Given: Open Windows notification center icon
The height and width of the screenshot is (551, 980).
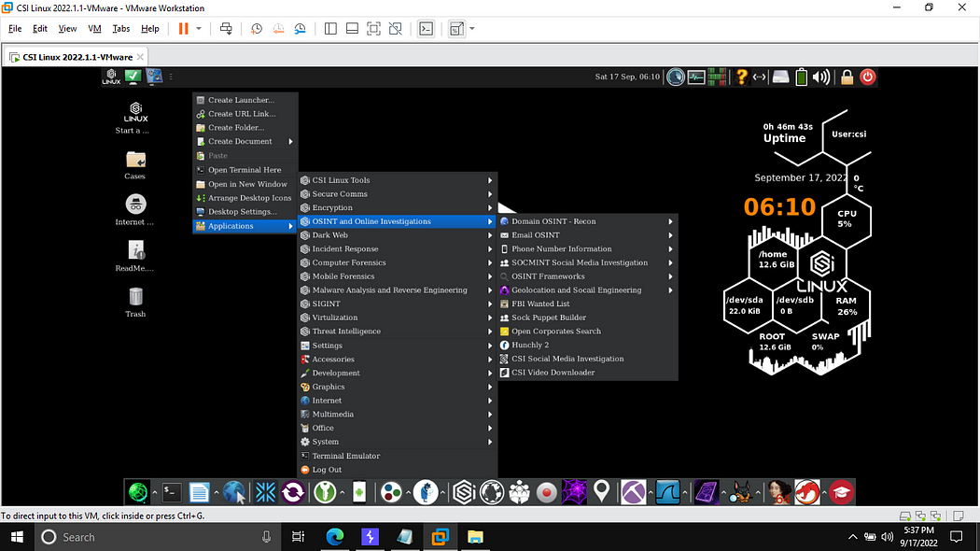Looking at the screenshot, I should pos(957,537).
